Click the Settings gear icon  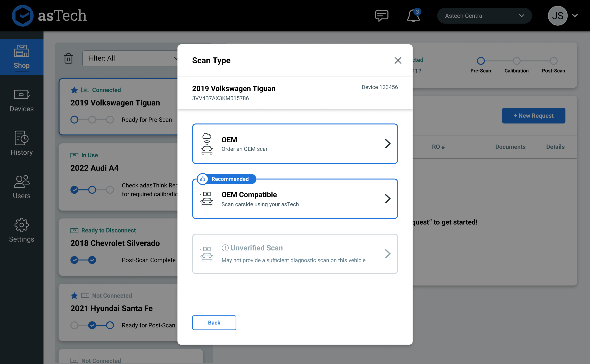click(x=22, y=225)
